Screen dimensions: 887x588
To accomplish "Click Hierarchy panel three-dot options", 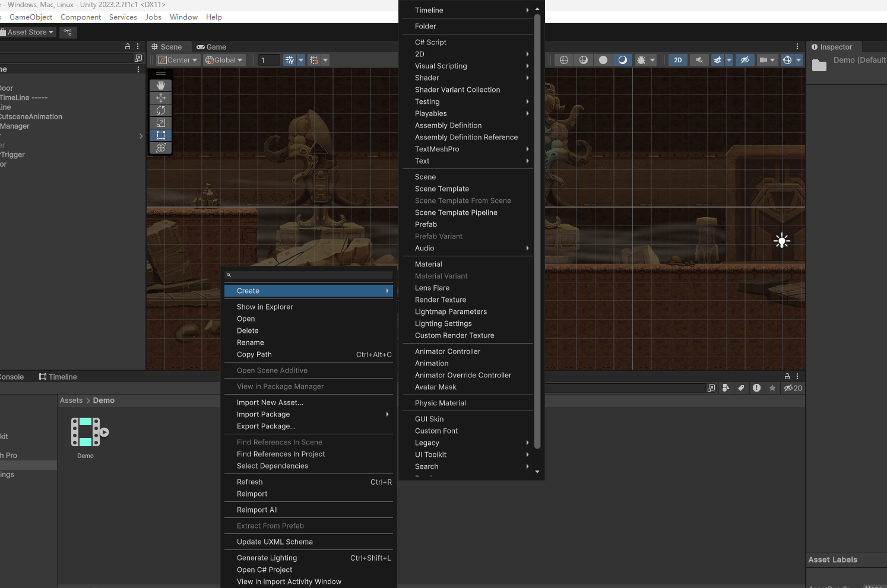I will point(138,46).
